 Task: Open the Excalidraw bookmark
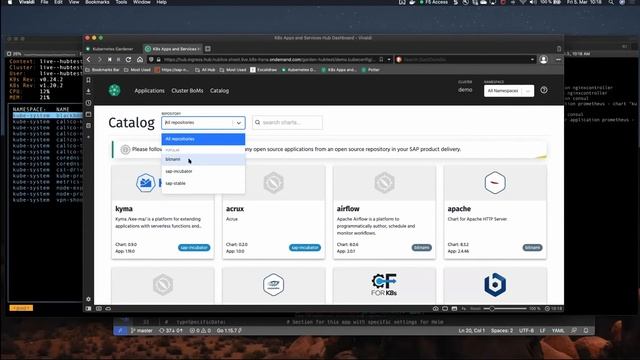click(264, 70)
